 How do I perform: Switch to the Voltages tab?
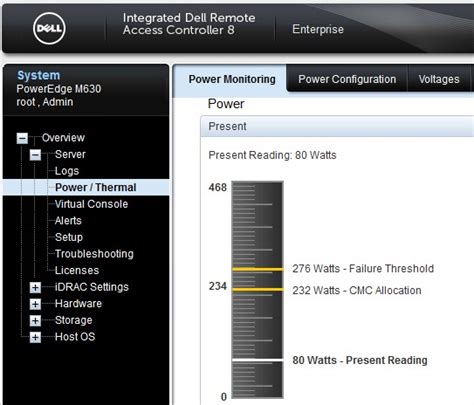439,79
